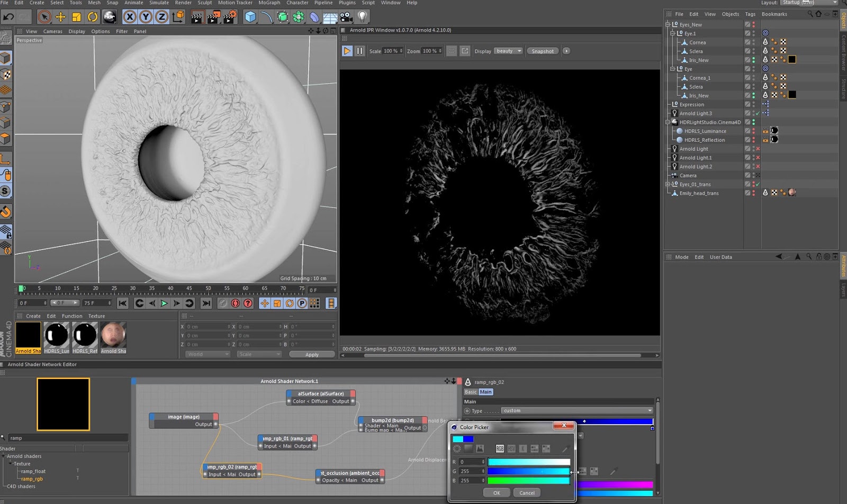847x504 pixels.
Task: Pick the eyedropper in Color Picker
Action: click(x=565, y=449)
